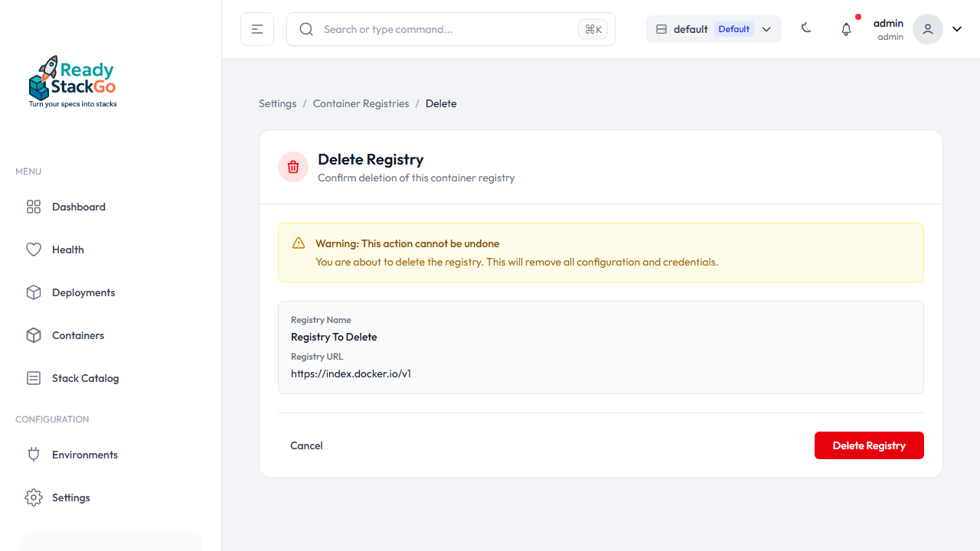Toggle dark mode with moon icon
The width and height of the screenshot is (980, 551).
[806, 29]
